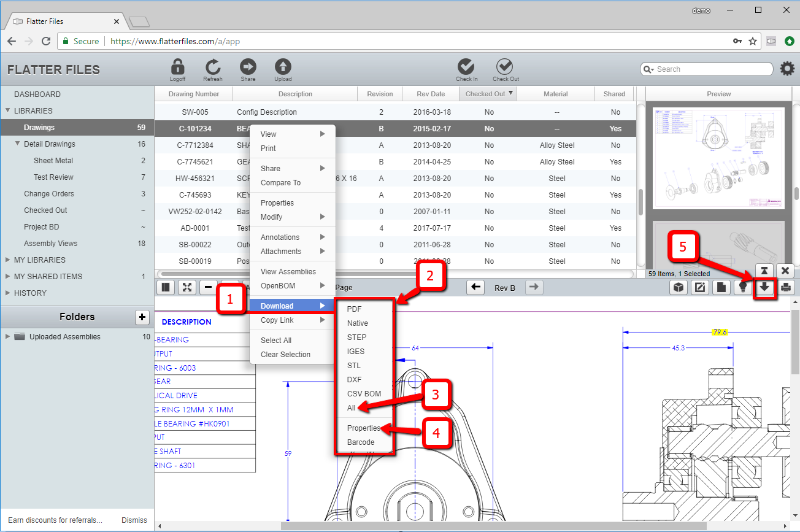
Task: Click the Refresh toolbar icon
Action: [213, 67]
